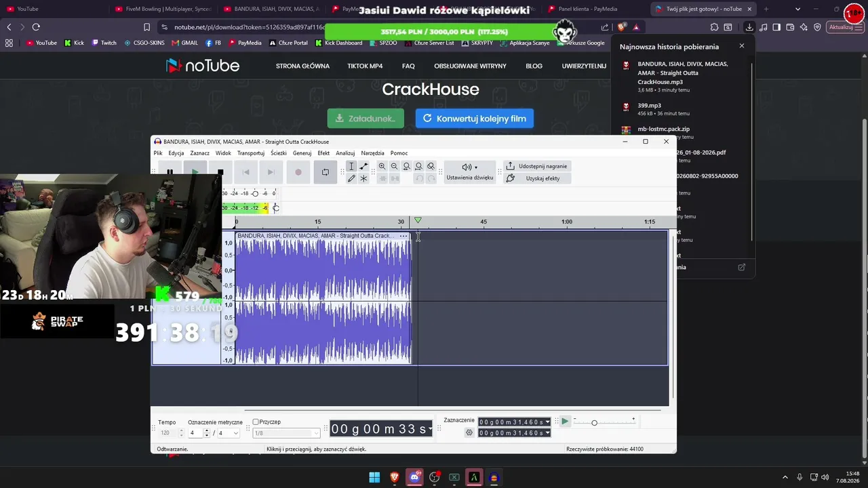The width and height of the screenshot is (868, 488).
Task: Click Udostępnij nagranie button
Action: pos(536,166)
